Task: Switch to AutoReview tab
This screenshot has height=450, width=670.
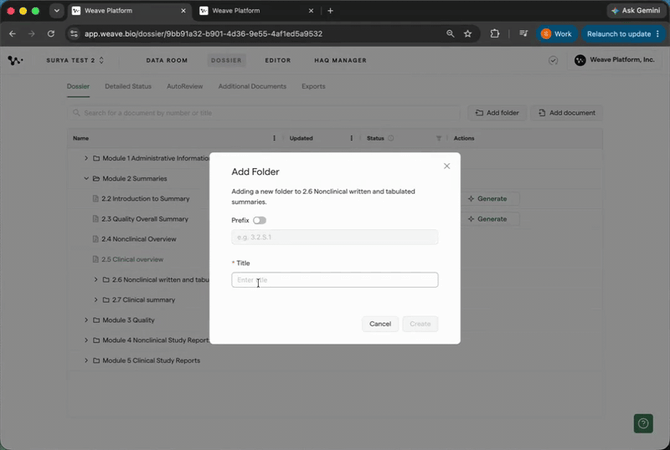Action: (x=185, y=86)
